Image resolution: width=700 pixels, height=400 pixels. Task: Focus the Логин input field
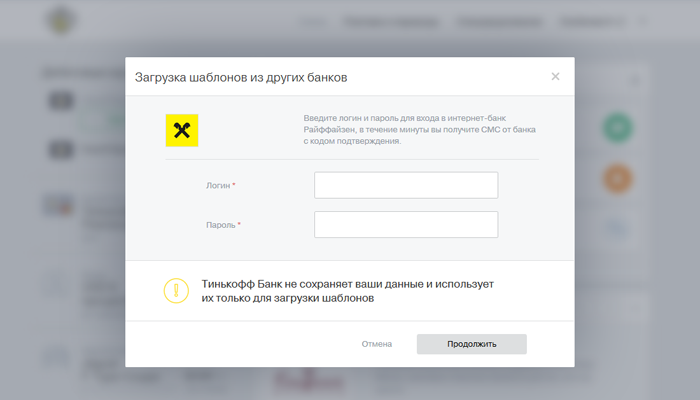(x=405, y=185)
